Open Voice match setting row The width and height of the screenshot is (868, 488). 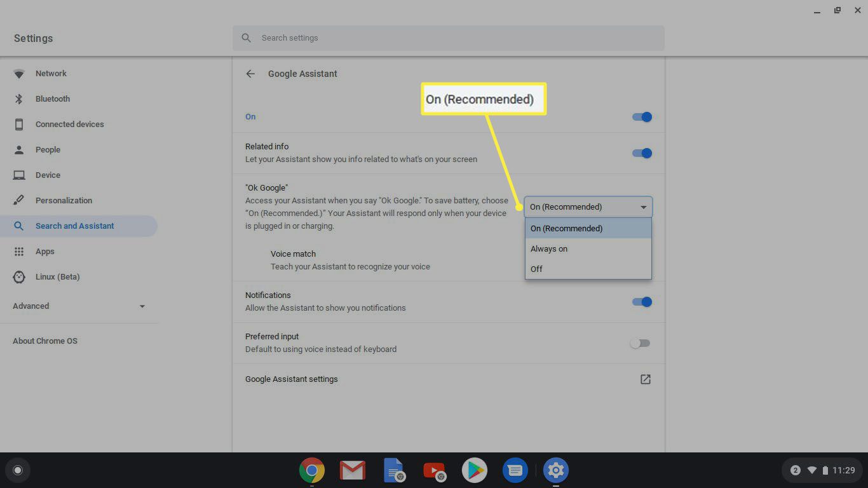tap(379, 260)
